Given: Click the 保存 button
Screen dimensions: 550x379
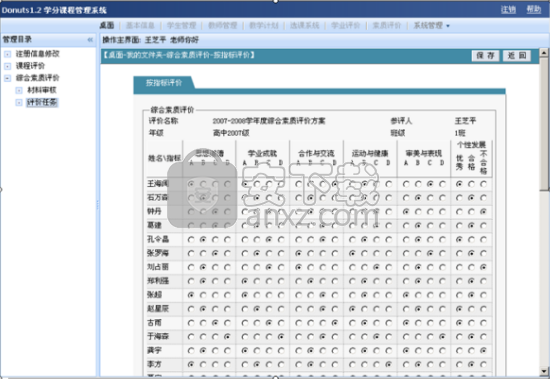Looking at the screenshot, I should (x=485, y=55).
